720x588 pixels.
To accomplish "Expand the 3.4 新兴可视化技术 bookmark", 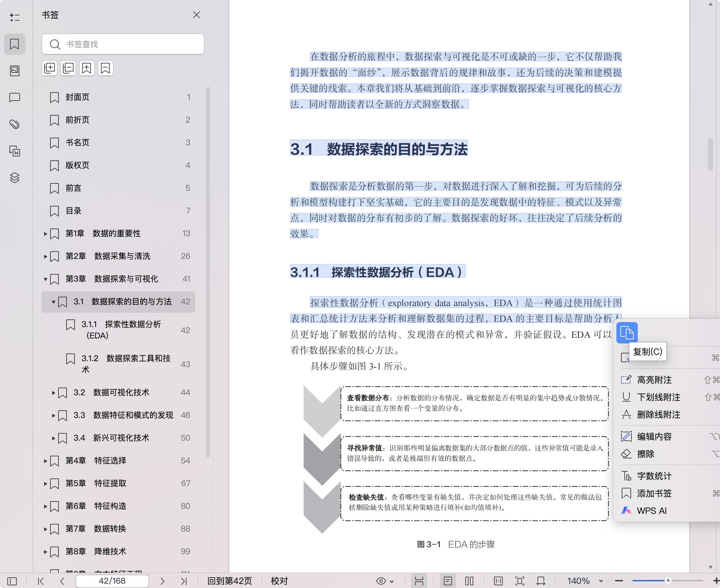I will click(53, 438).
